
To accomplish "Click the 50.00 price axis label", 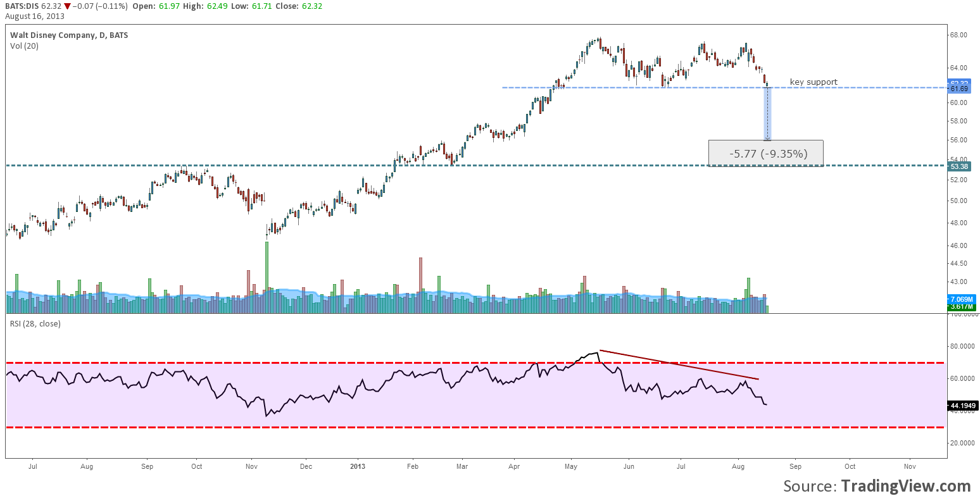I will [958, 201].
